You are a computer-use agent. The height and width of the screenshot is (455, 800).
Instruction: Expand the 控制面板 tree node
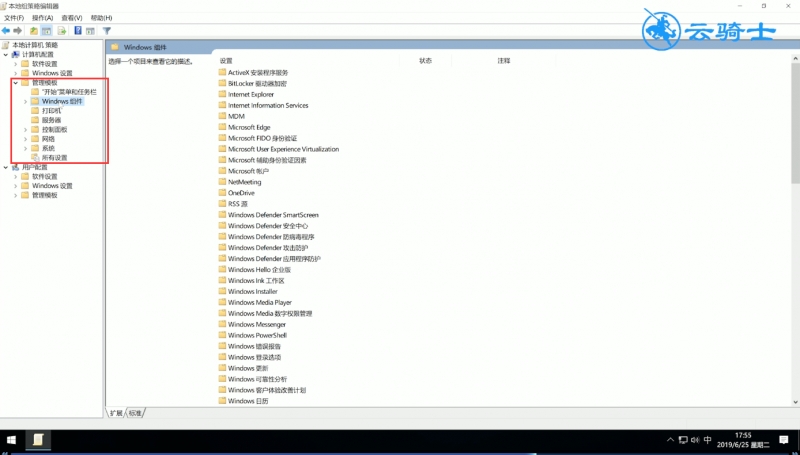(25, 130)
